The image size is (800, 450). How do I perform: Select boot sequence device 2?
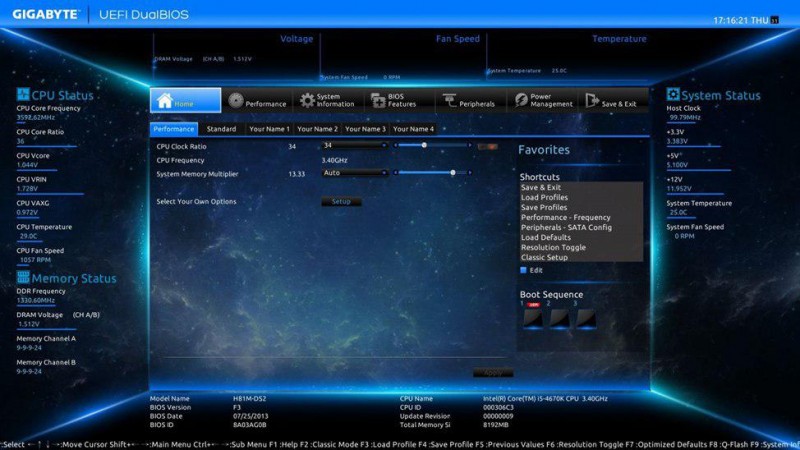(559, 318)
